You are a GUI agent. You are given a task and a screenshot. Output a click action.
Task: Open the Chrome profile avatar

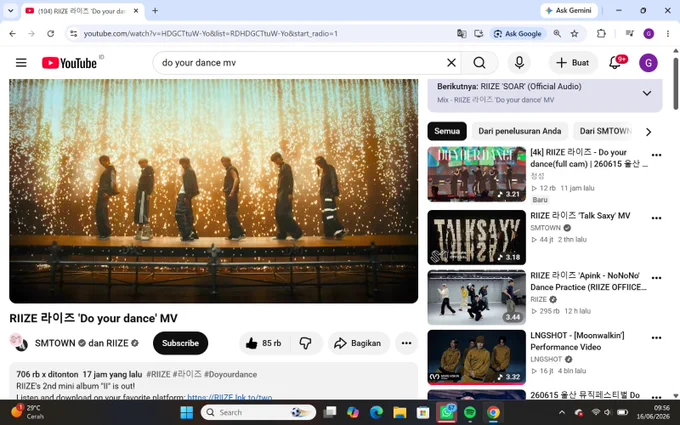pos(648,33)
